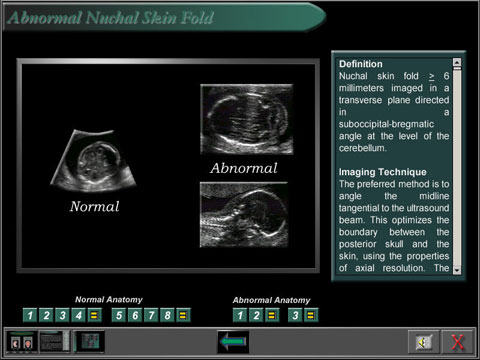Select Normal Anatomy image 3
Image resolution: width=480 pixels, height=360 pixels.
[x=62, y=315]
